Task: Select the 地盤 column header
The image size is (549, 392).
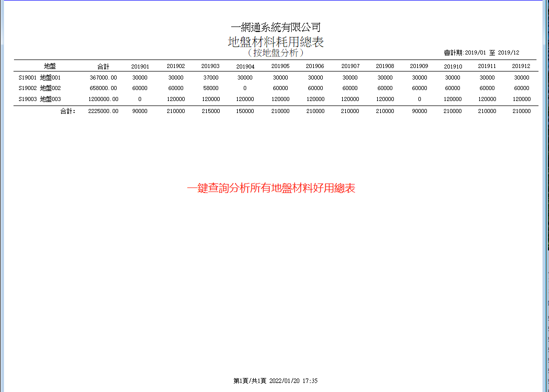Action: [50, 65]
